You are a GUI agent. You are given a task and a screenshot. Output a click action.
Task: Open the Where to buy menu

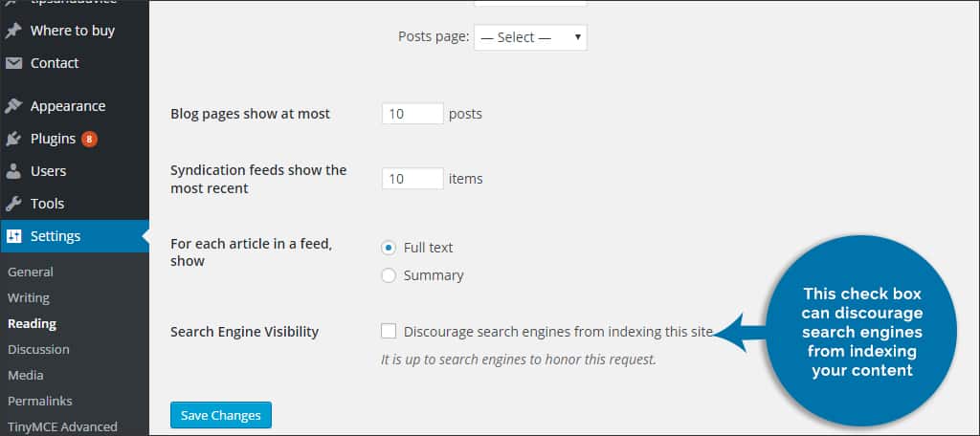pos(75,32)
